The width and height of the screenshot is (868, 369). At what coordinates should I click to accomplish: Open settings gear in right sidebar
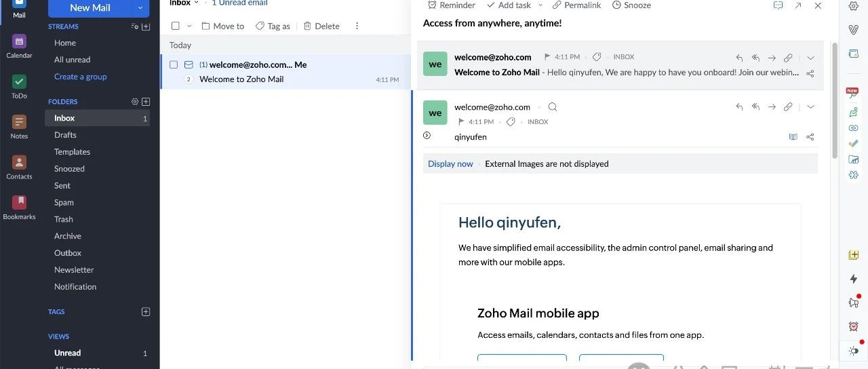point(854,5)
